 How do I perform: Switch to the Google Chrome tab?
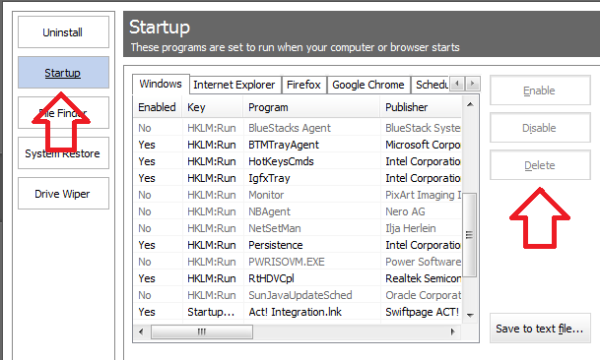(x=368, y=85)
